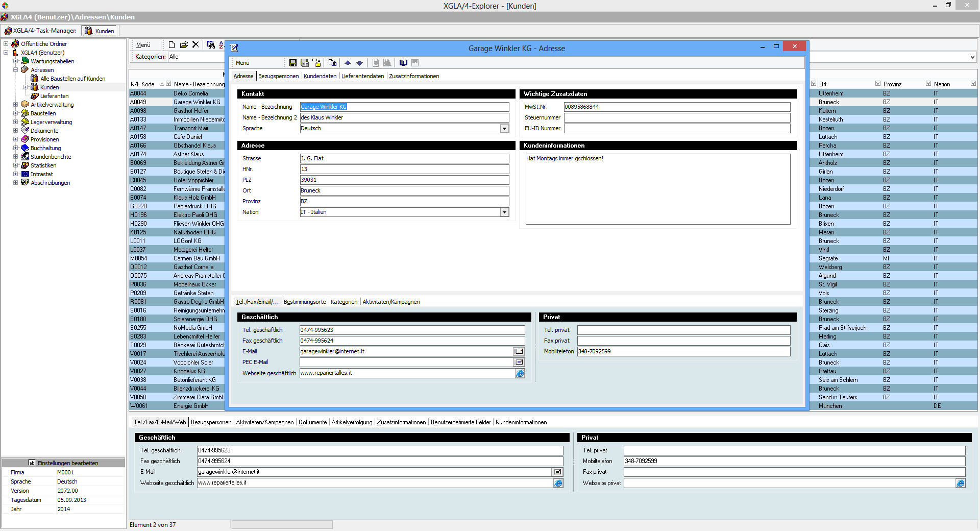
Task: Open business website via globe icon in address window
Action: (x=520, y=373)
